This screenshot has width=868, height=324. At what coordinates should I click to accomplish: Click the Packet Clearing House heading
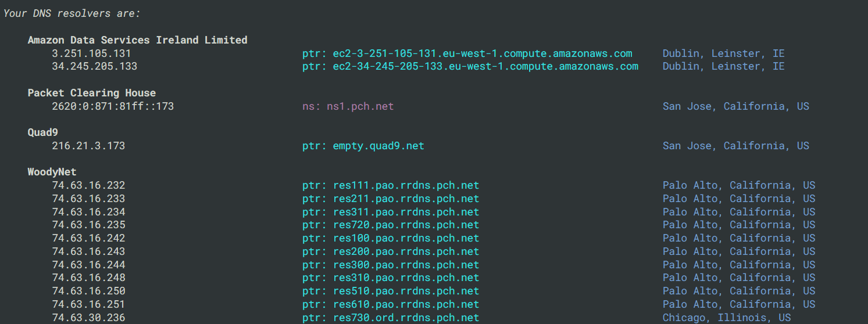(92, 93)
